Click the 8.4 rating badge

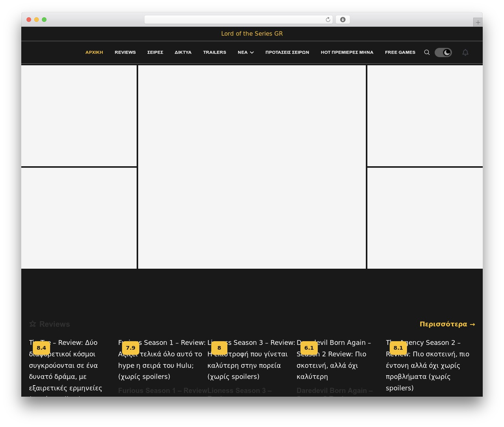pyautogui.click(x=41, y=348)
